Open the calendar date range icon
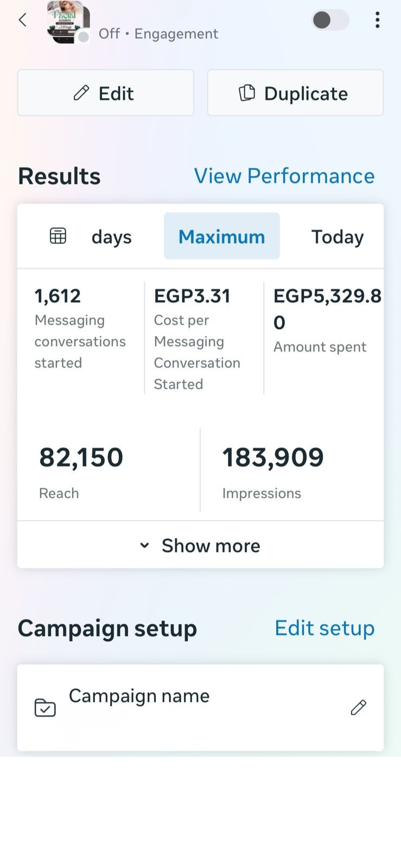 click(58, 236)
